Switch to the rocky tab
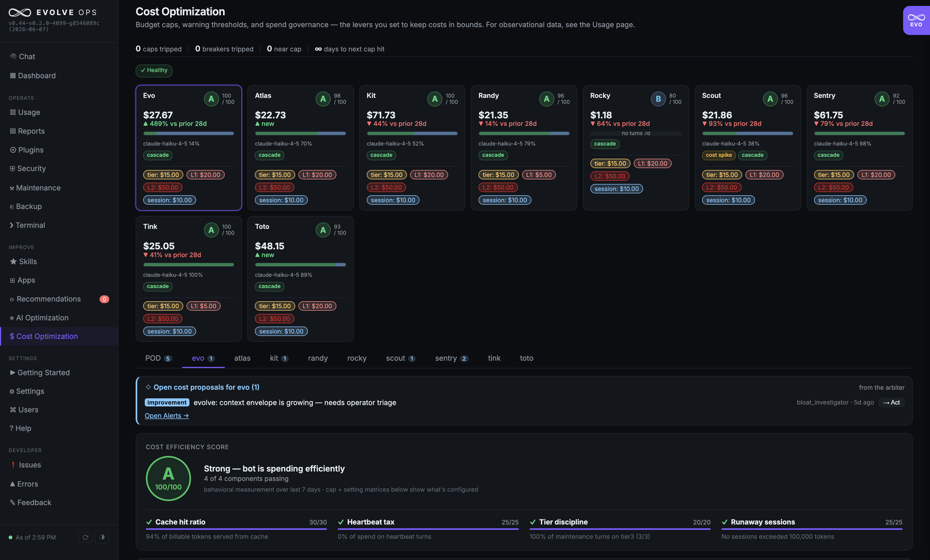The height and width of the screenshot is (560, 930). click(x=357, y=359)
